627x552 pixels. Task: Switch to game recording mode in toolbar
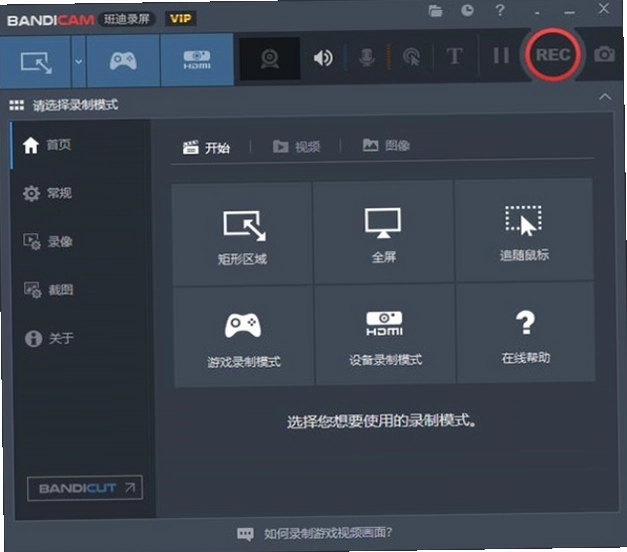[x=123, y=61]
